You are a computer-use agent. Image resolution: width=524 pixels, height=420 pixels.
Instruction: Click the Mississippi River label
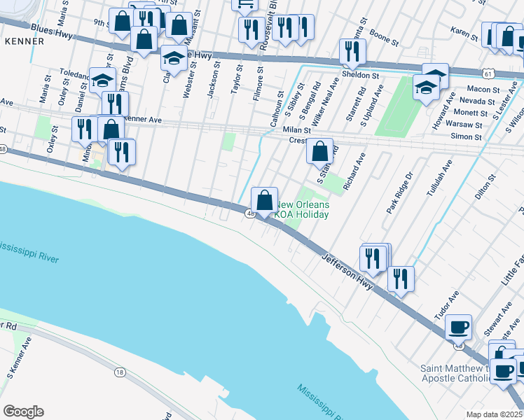(x=29, y=253)
